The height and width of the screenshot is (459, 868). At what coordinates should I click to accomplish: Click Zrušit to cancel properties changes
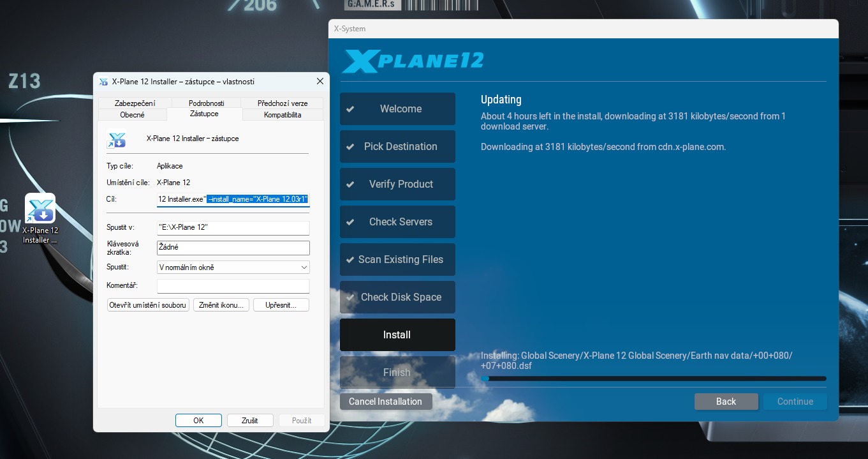(x=250, y=421)
